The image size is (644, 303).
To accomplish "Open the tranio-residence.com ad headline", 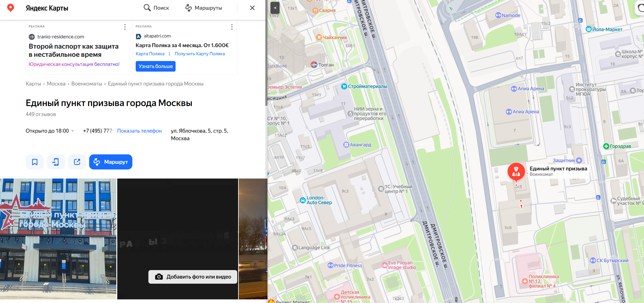I will pos(74,50).
